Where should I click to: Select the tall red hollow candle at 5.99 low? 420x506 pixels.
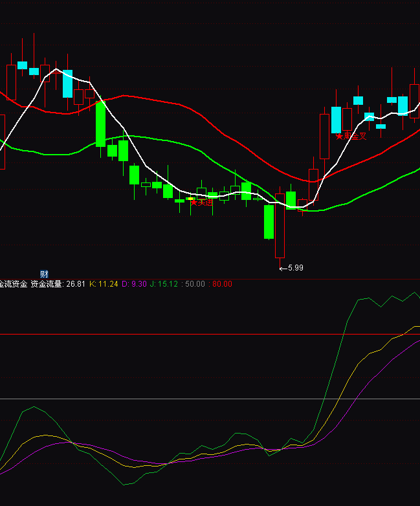(280, 225)
